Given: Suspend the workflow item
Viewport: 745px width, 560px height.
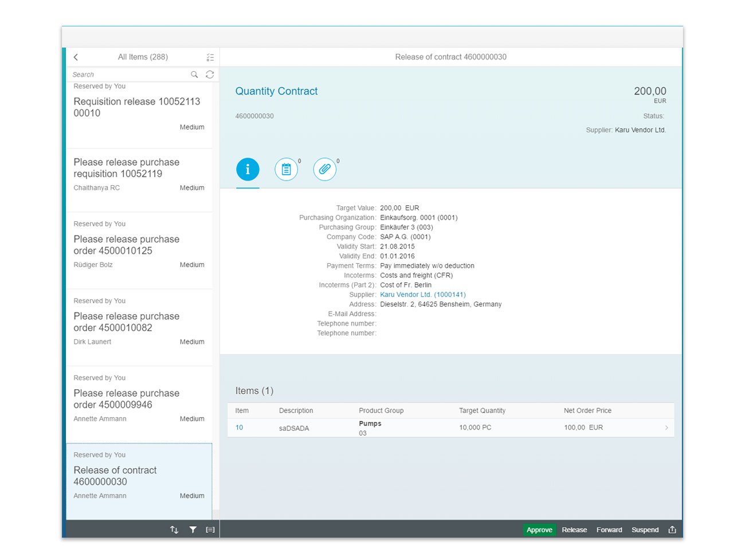Looking at the screenshot, I should click(x=645, y=530).
